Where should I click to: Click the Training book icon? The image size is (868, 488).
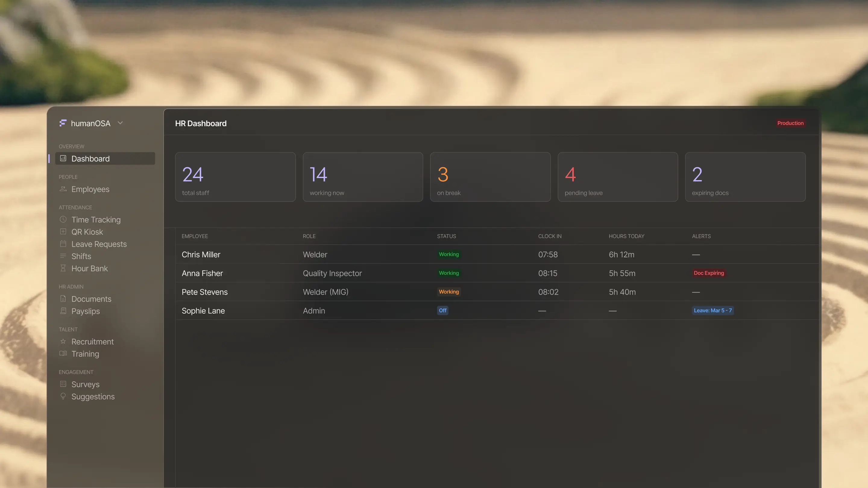click(x=63, y=354)
